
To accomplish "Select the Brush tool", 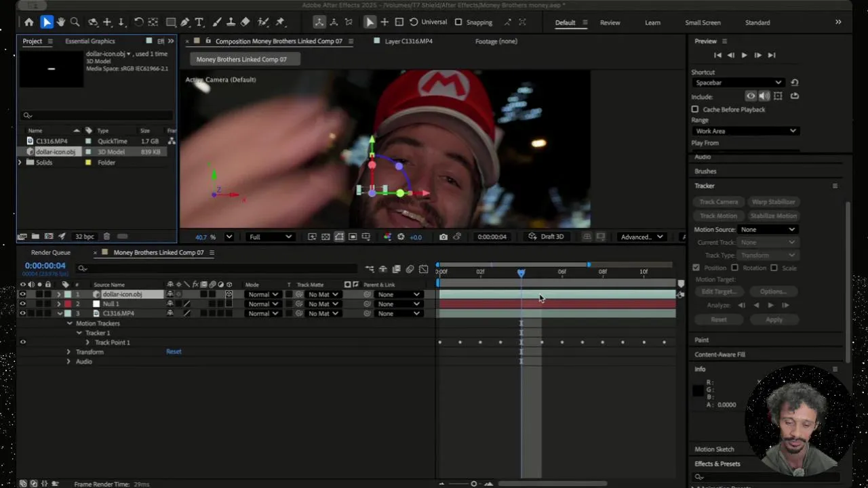I will point(217,22).
